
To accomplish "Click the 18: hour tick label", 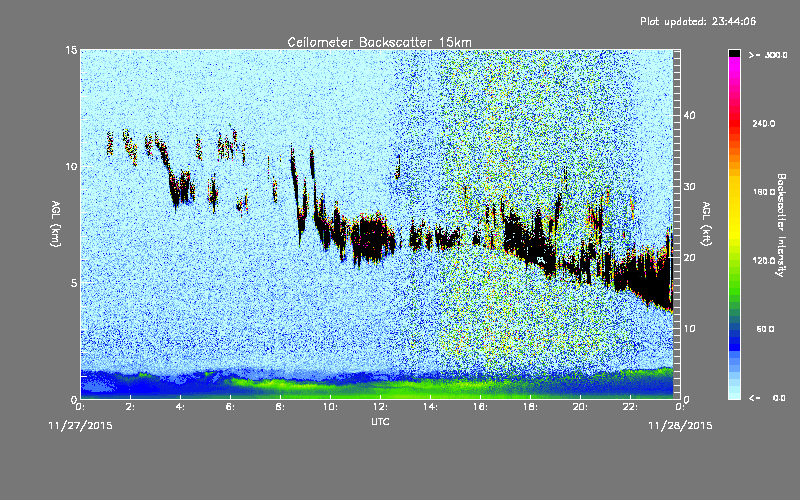I will click(530, 407).
